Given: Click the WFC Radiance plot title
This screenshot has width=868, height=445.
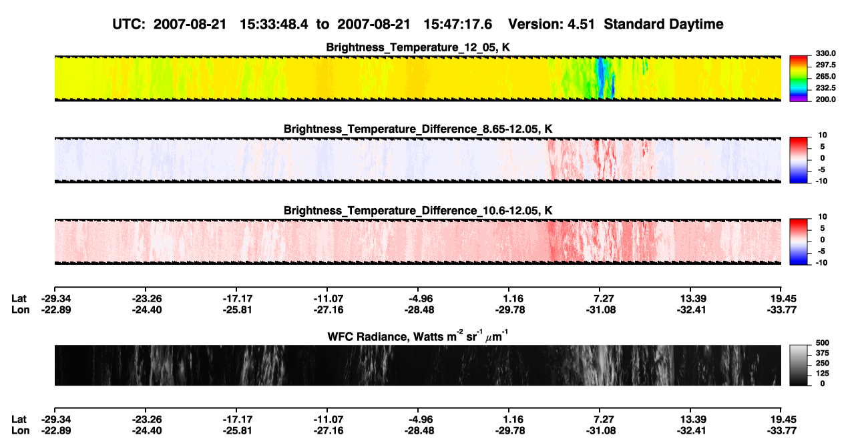Looking at the screenshot, I should [x=418, y=336].
